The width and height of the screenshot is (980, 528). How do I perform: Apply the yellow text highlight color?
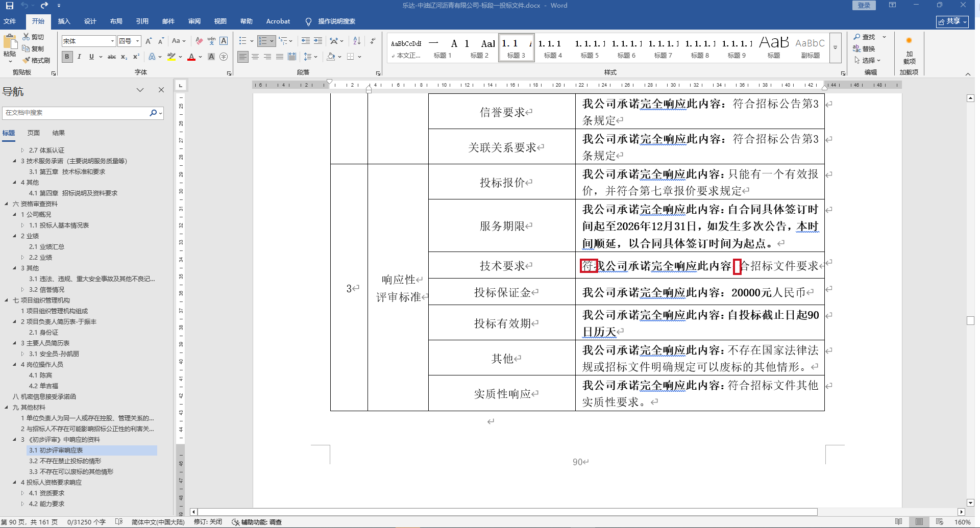click(171, 57)
